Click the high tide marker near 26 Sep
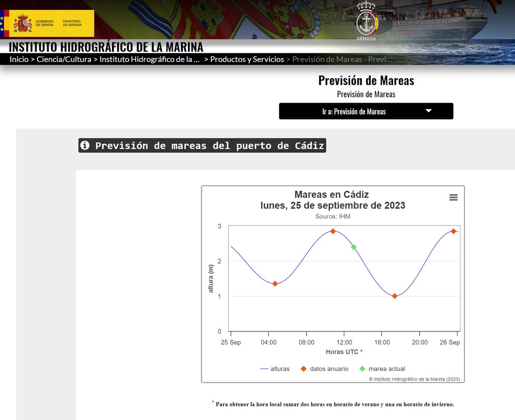Screen dimensions: 515x420 pos(453,231)
